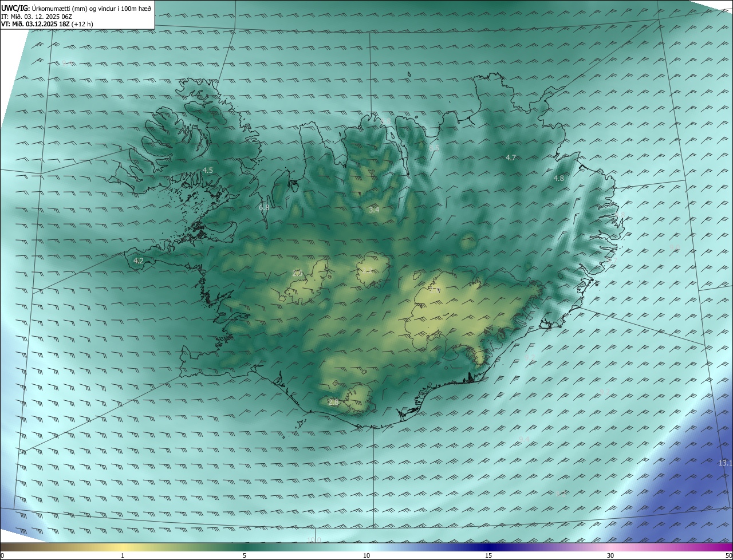
Task: Click the 1 tick label on the colour scale
Action: (x=123, y=555)
